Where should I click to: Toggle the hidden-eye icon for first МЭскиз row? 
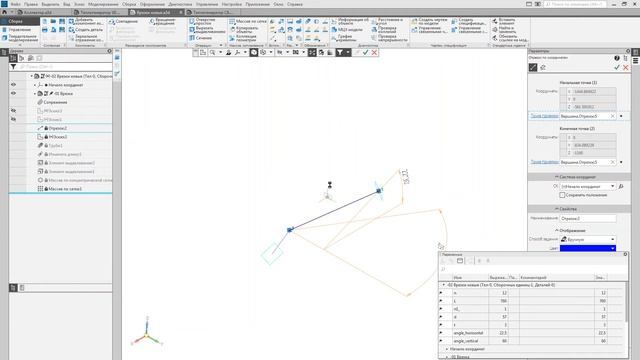13,111
